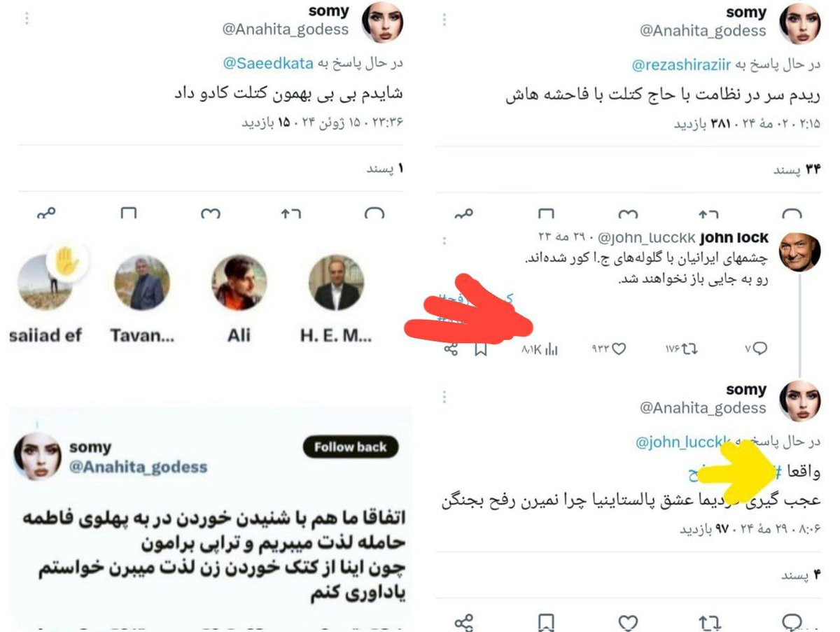The height and width of the screenshot is (632, 840).
Task: Open three-dot menu on John Lock tweet
Action: tap(444, 241)
